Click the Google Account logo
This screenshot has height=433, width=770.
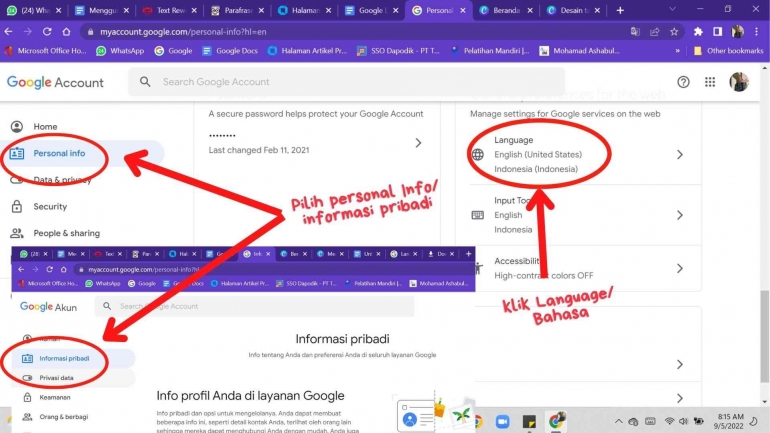(55, 82)
